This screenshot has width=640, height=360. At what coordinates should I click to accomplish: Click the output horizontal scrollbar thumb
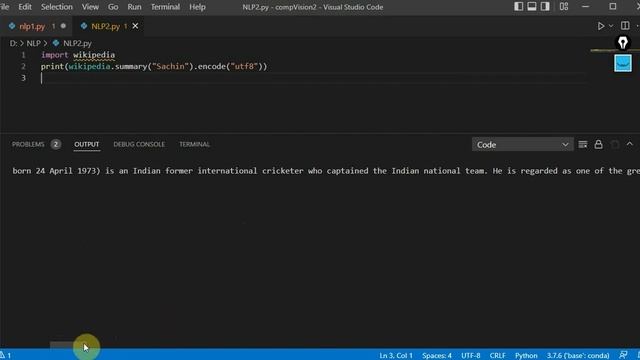[x=68, y=345]
